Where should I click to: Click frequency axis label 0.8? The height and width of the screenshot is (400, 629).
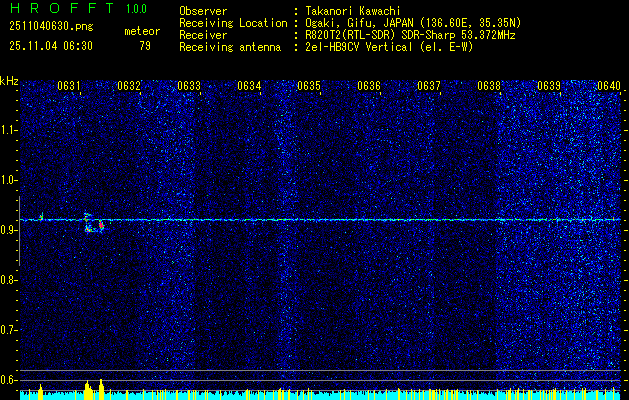pyautogui.click(x=8, y=280)
